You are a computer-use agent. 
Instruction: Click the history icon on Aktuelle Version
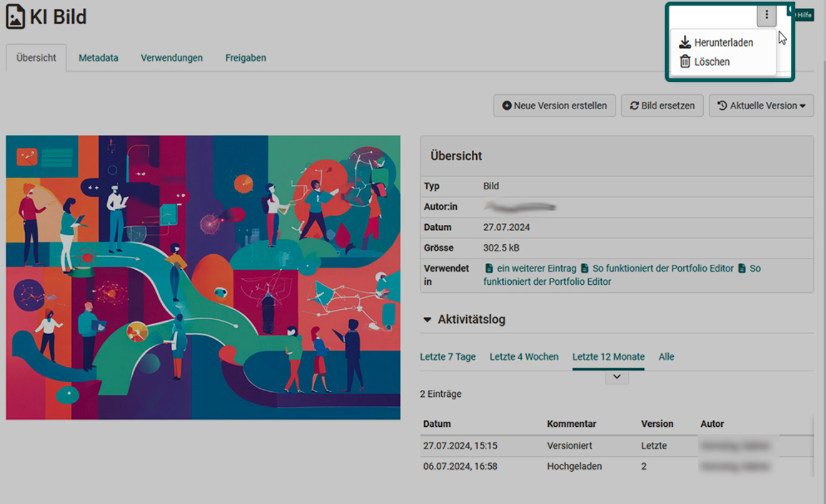pos(722,105)
